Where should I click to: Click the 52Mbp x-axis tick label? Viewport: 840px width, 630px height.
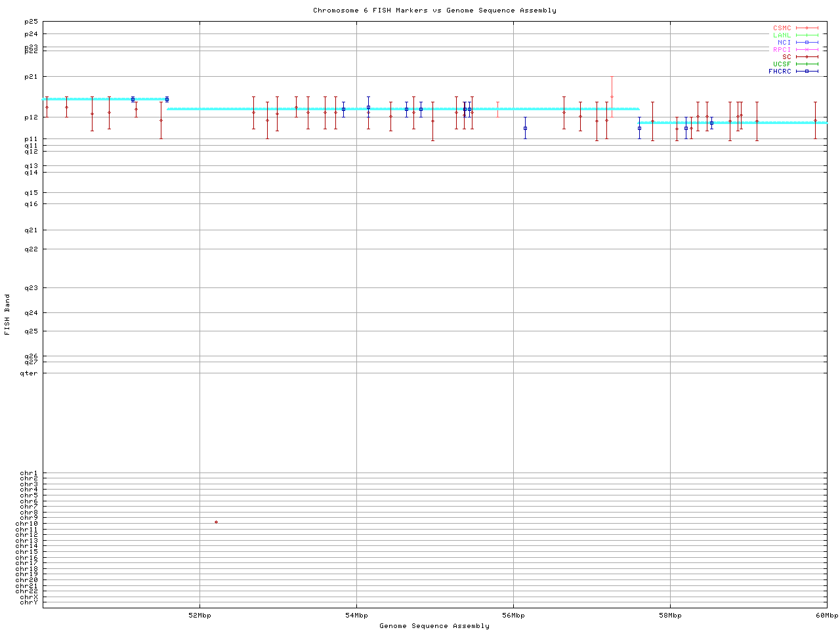(x=199, y=616)
